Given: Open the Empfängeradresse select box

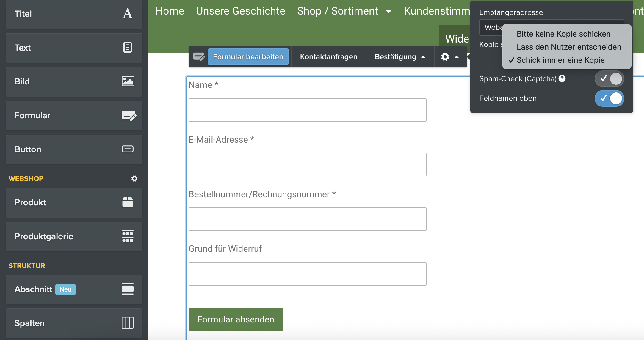Looking at the screenshot, I should 552,27.
